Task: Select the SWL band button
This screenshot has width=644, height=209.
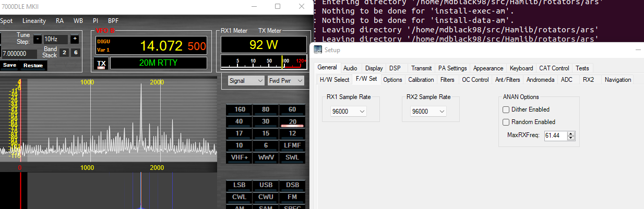Action: coord(292,157)
